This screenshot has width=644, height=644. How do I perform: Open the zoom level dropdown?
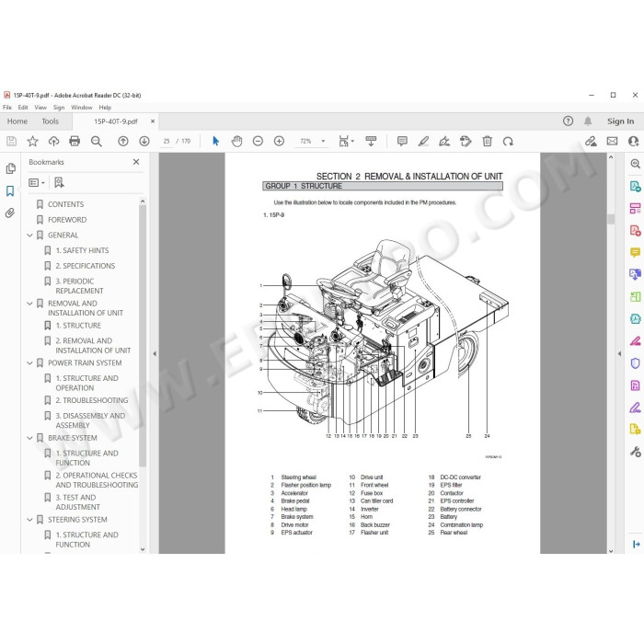(x=323, y=142)
